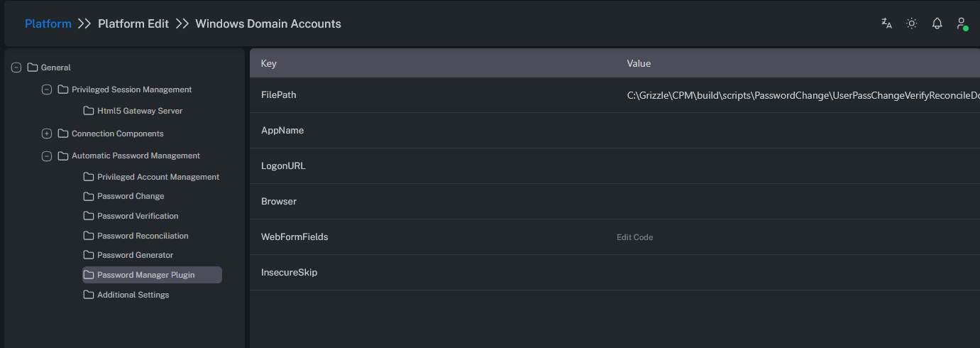Open Password Reconciliation settings
The height and width of the screenshot is (348, 980).
(x=143, y=236)
